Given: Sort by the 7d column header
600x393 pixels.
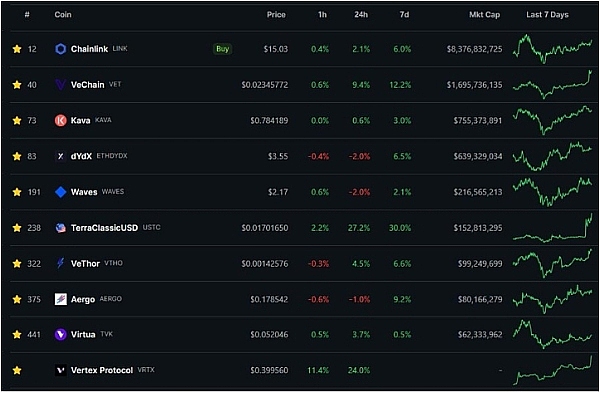Looking at the screenshot, I should [404, 15].
